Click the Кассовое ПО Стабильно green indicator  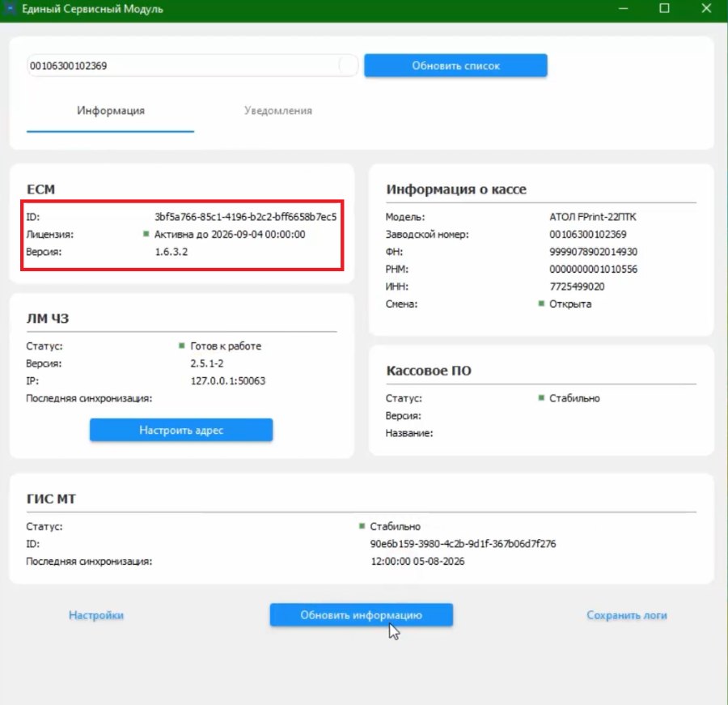tap(541, 397)
